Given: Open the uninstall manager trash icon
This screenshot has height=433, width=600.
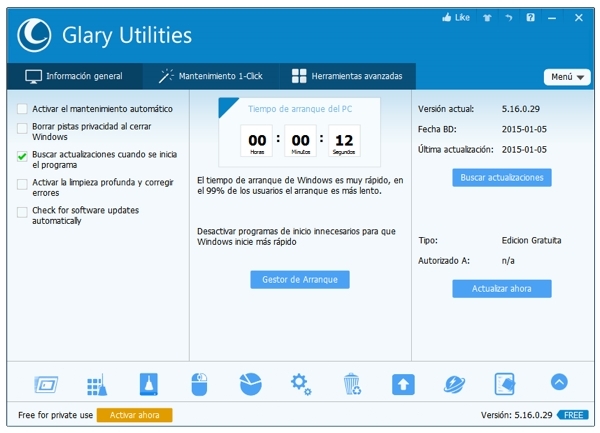Looking at the screenshot, I should click(x=352, y=384).
